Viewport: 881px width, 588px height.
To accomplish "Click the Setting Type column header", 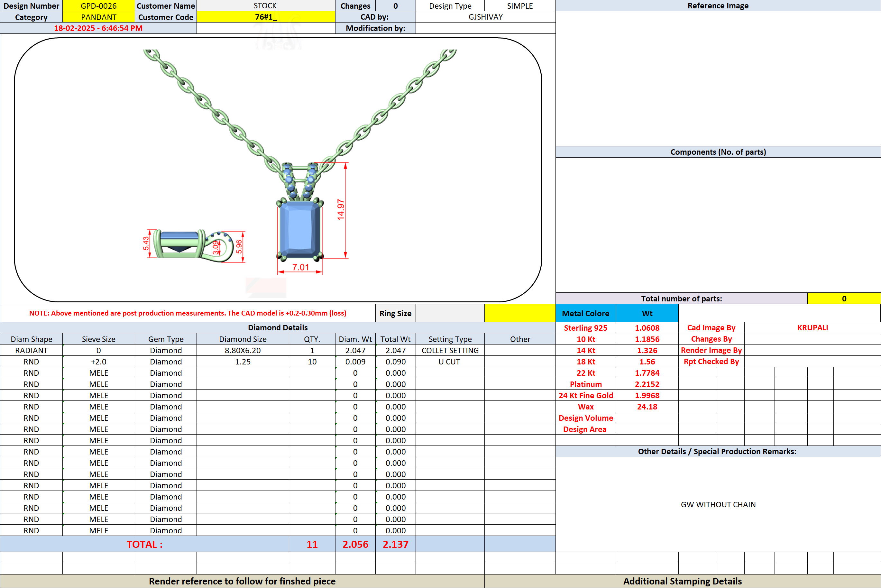I will [x=450, y=339].
